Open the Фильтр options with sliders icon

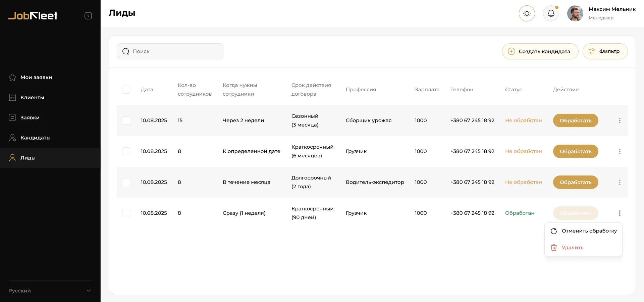click(605, 51)
